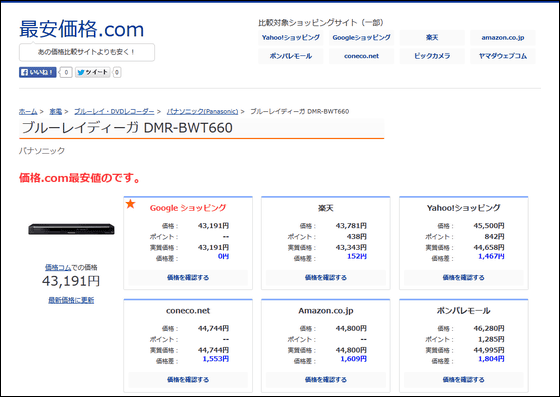Click the 価格コム link under product image
560x397 pixels.
click(x=58, y=267)
